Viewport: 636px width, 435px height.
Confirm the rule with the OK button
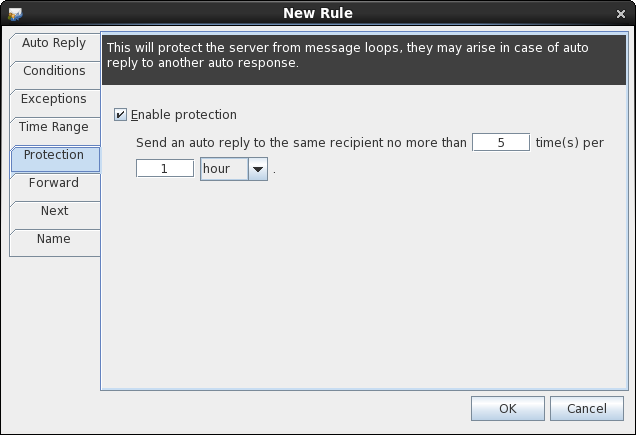[507, 409]
